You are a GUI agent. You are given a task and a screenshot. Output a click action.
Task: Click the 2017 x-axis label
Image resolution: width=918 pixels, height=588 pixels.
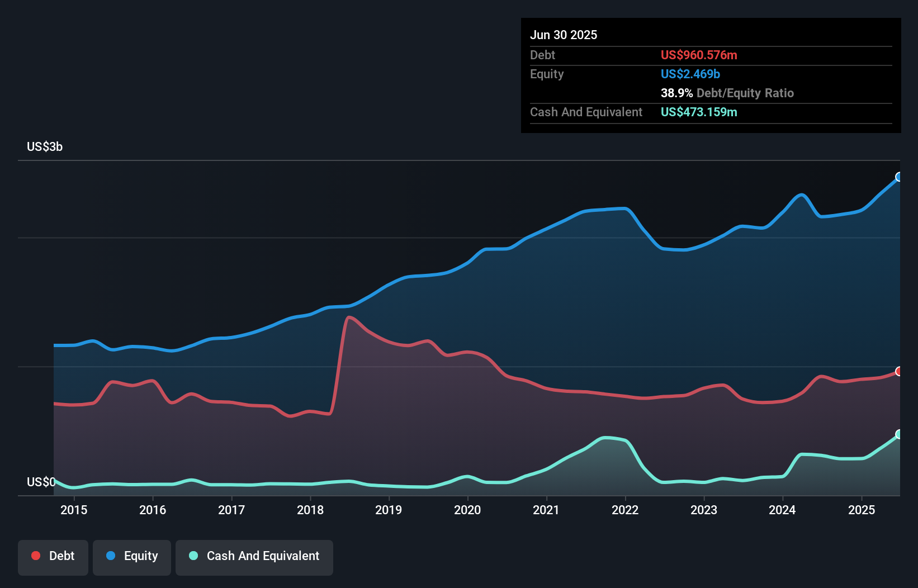[231, 510]
